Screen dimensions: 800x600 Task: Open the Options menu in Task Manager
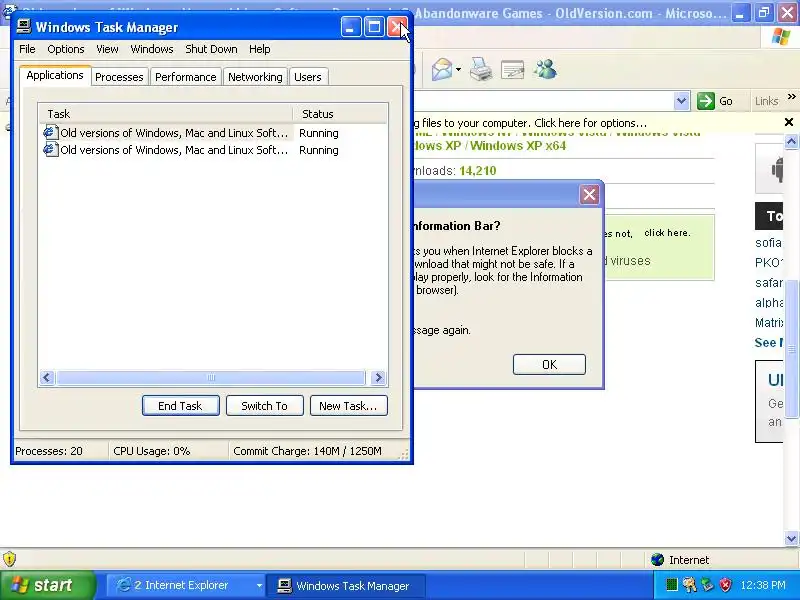pyautogui.click(x=66, y=49)
